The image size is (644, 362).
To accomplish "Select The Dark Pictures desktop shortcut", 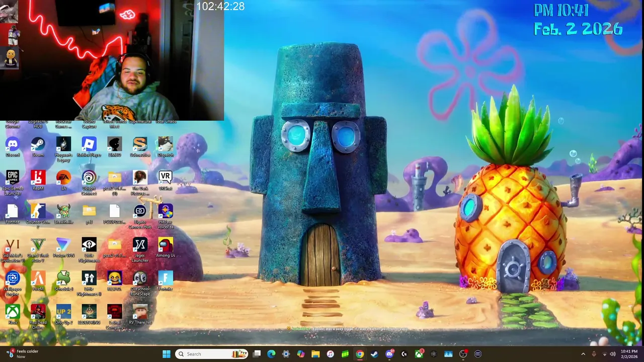I will point(140,183).
